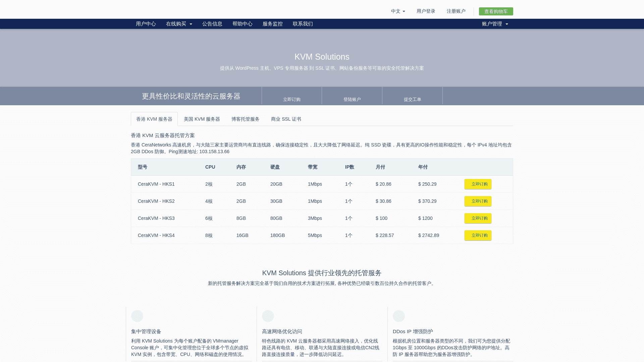The width and height of the screenshot is (644, 362).
Task: Click the 180GB disk value
Action: click(x=277, y=235)
